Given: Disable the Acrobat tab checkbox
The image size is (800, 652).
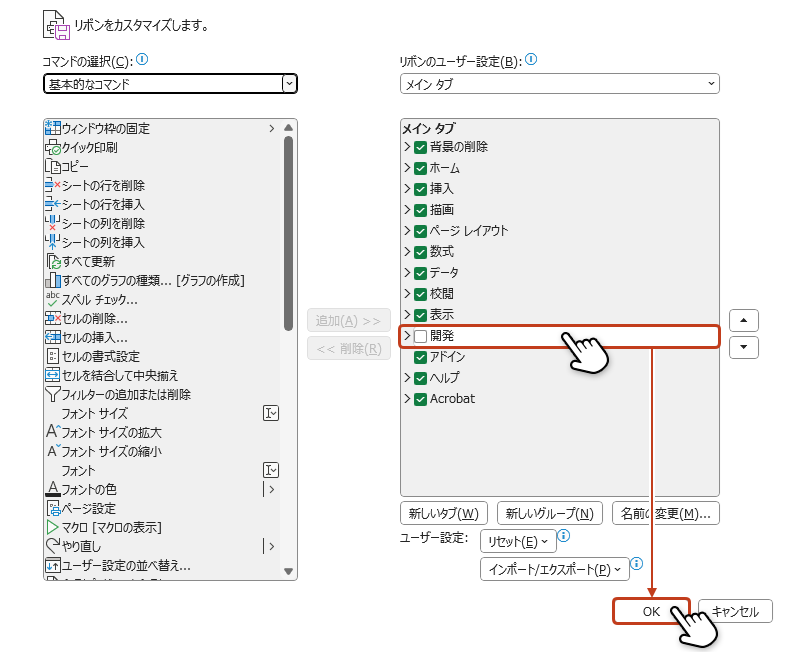Looking at the screenshot, I should click(421, 399).
